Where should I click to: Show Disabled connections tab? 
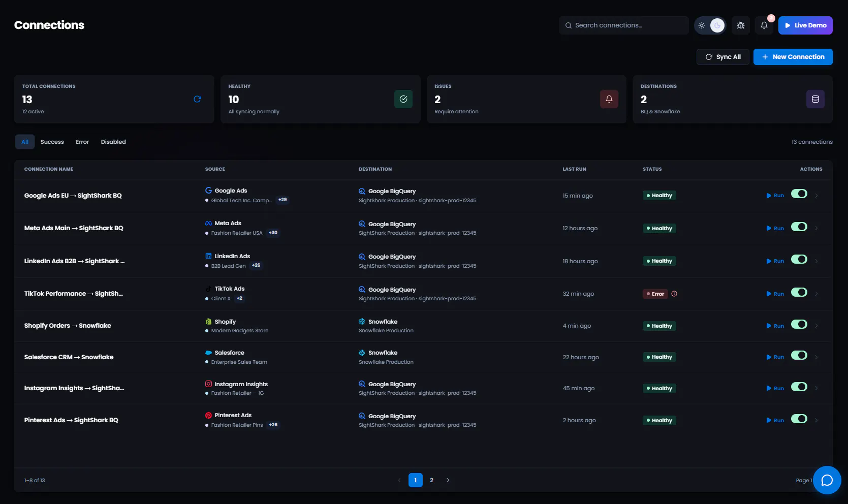[x=113, y=142]
